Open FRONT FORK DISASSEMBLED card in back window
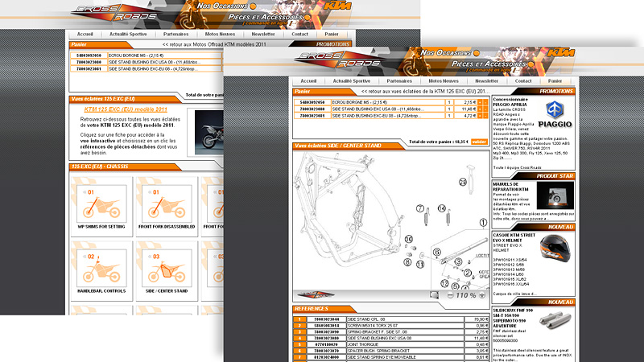Viewport: 644px width, 362px height. pos(167,207)
